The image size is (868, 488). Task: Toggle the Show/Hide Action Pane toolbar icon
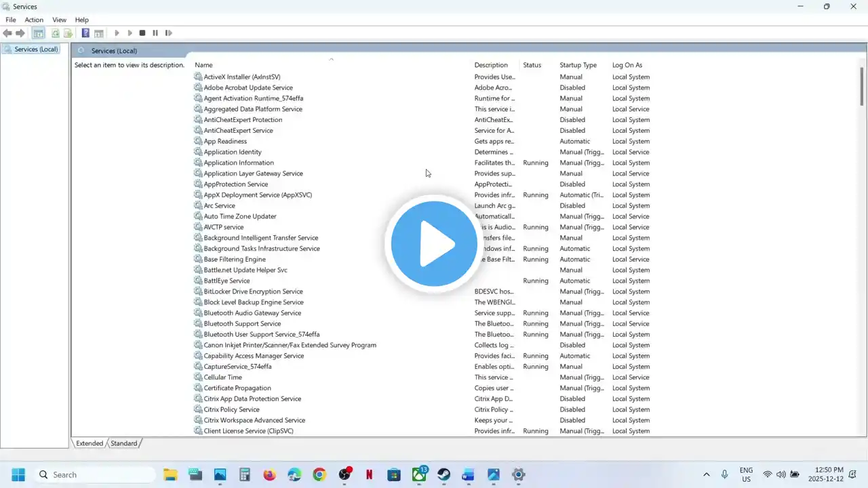pyautogui.click(x=99, y=33)
